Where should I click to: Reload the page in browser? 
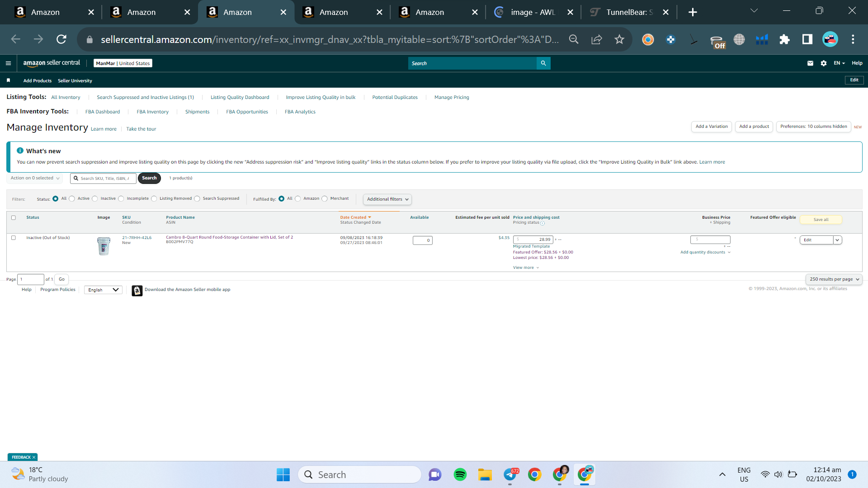coord(61,39)
